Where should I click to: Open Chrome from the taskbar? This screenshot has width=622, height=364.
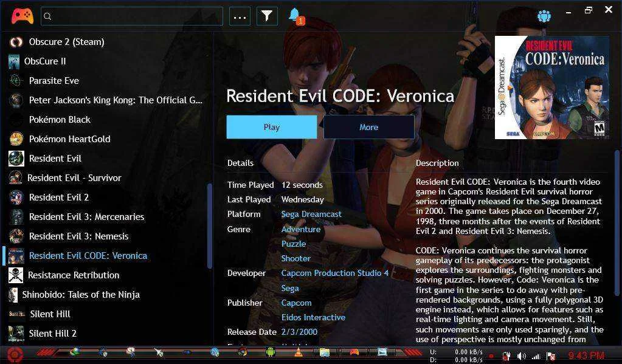pyautogui.click(x=243, y=352)
